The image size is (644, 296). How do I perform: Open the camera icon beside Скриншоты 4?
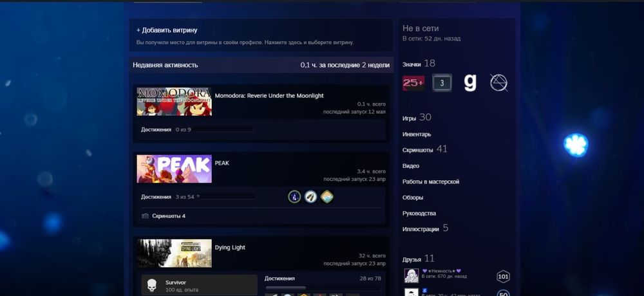pyautogui.click(x=145, y=216)
